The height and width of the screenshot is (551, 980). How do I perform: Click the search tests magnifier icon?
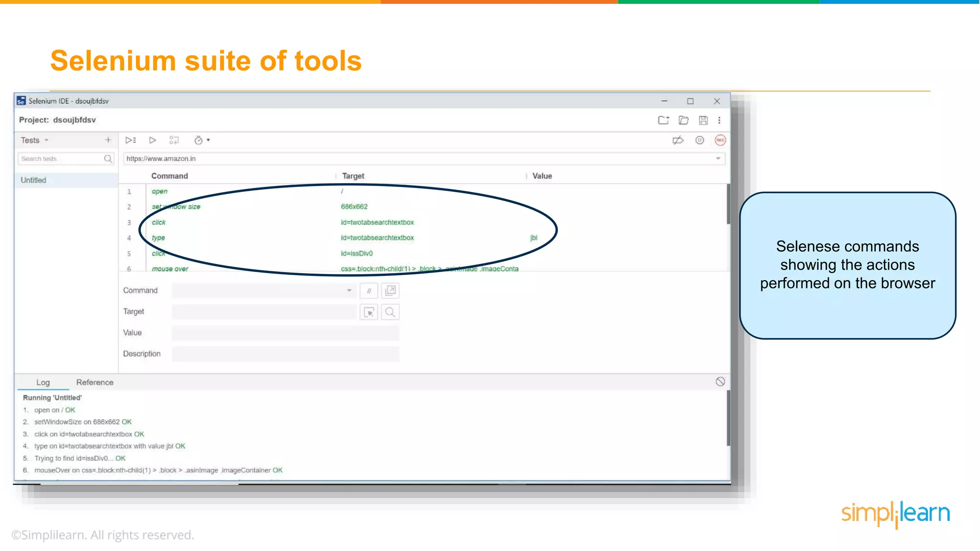click(x=108, y=159)
